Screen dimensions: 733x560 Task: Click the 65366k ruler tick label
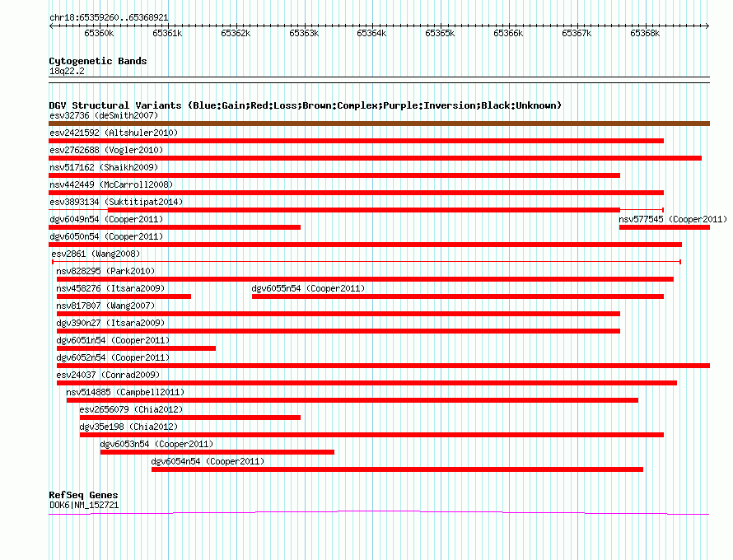point(508,33)
